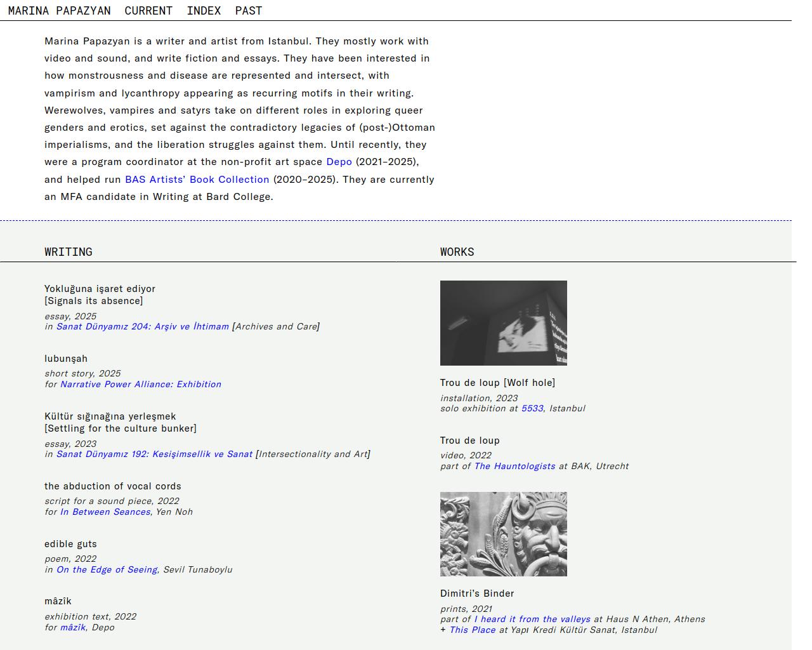Open the CURRENT navigation item
The height and width of the screenshot is (650, 812).
click(x=148, y=11)
